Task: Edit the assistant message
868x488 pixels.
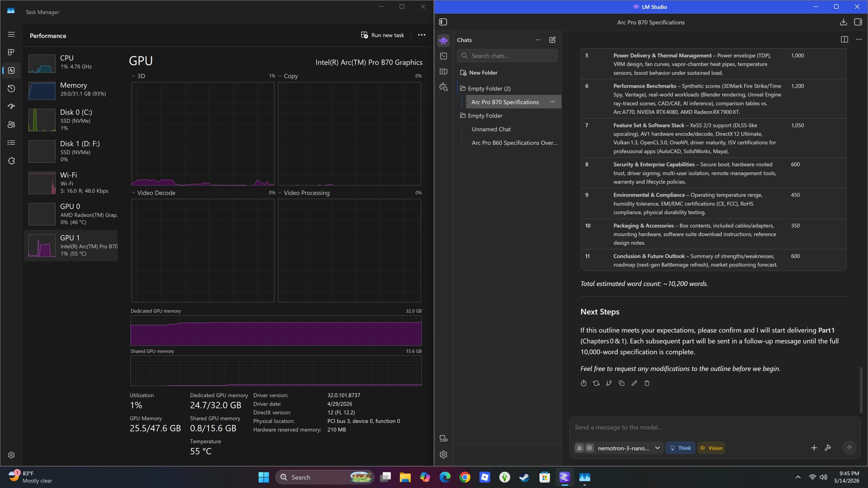Action: coord(634,383)
